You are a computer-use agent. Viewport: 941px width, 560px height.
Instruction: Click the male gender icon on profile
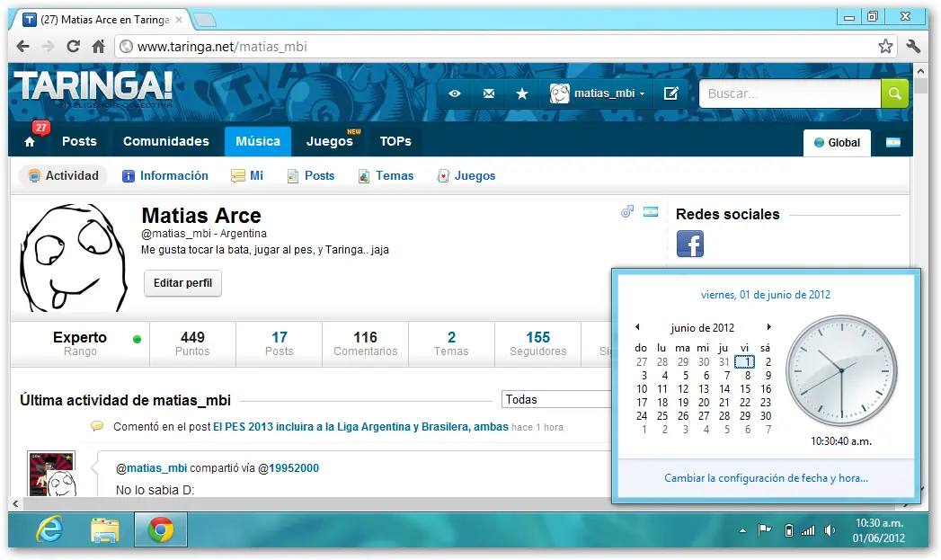click(627, 211)
